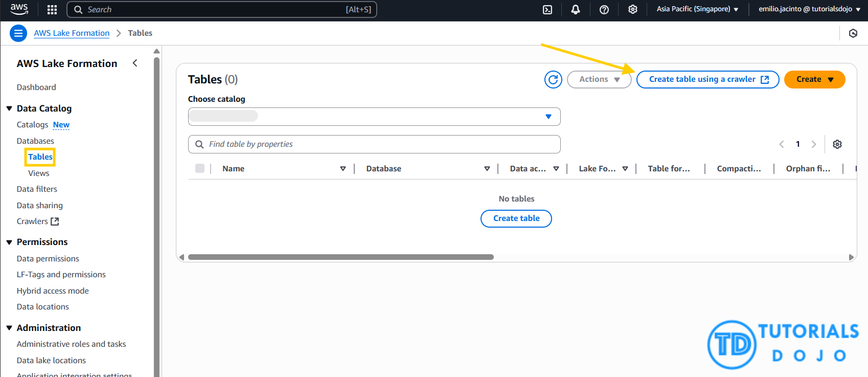Open table preferences gear icon
The image size is (868, 377).
837,144
